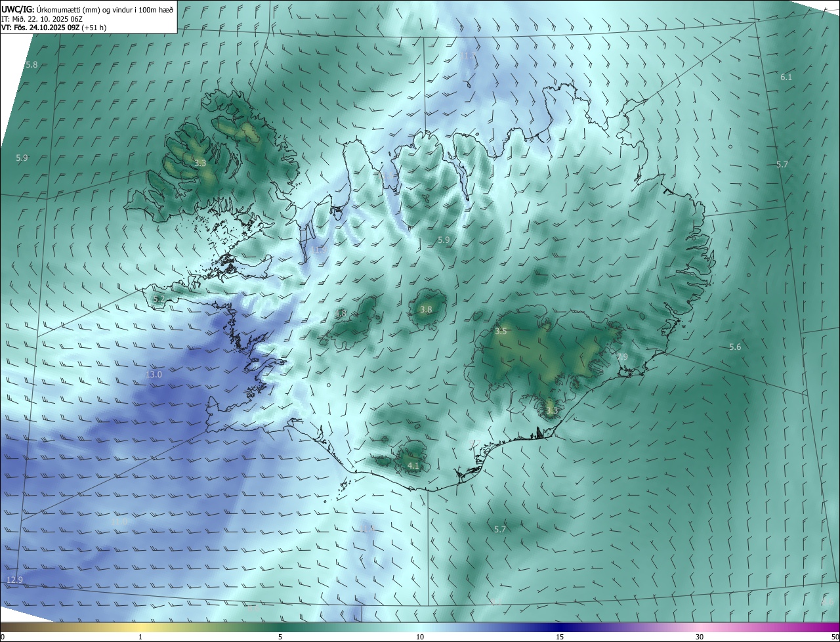The height and width of the screenshot is (642, 840).
Task: Click the 11.7 value north of Iceland
Action: (468, 56)
